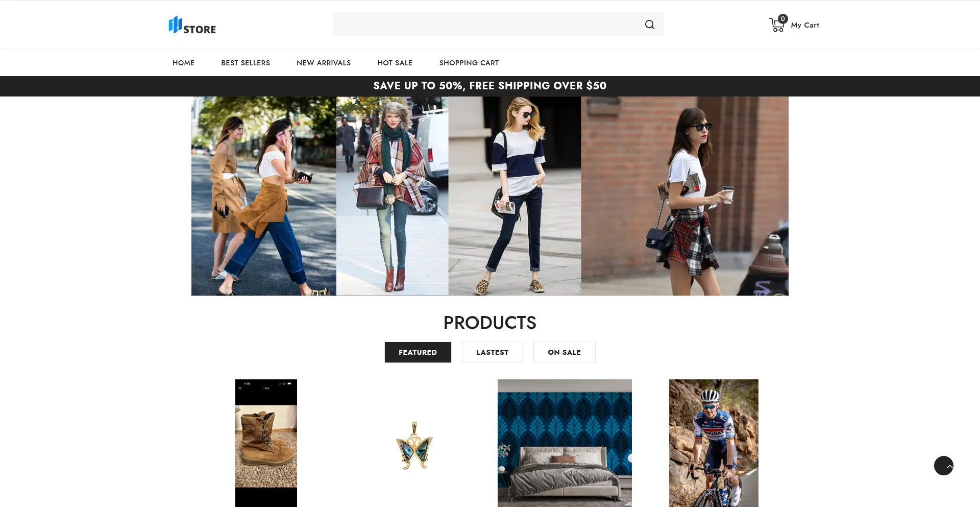The height and width of the screenshot is (507, 980).
Task: Open the brown boots product thumbnail
Action: 266,443
